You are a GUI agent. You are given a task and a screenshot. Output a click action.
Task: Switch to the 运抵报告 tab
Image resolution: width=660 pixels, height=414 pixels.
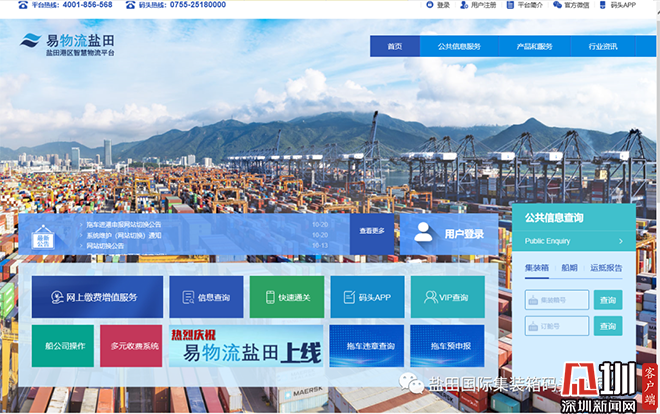(606, 268)
